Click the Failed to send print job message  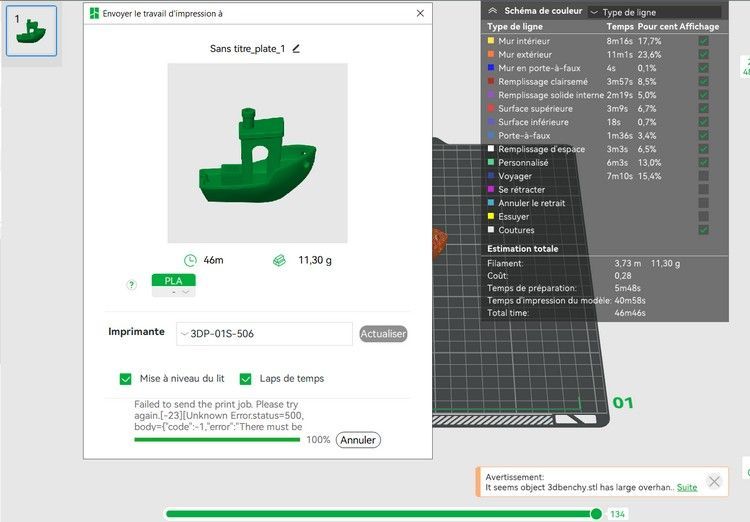click(219, 415)
